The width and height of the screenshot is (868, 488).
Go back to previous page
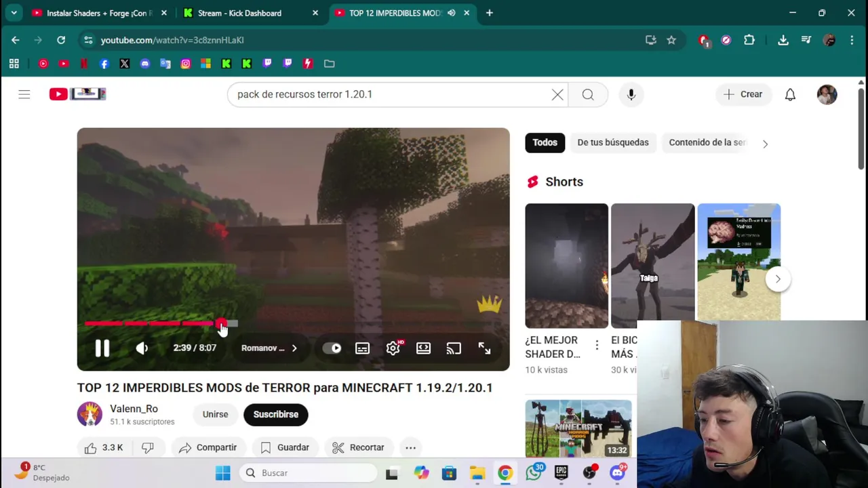(16, 40)
